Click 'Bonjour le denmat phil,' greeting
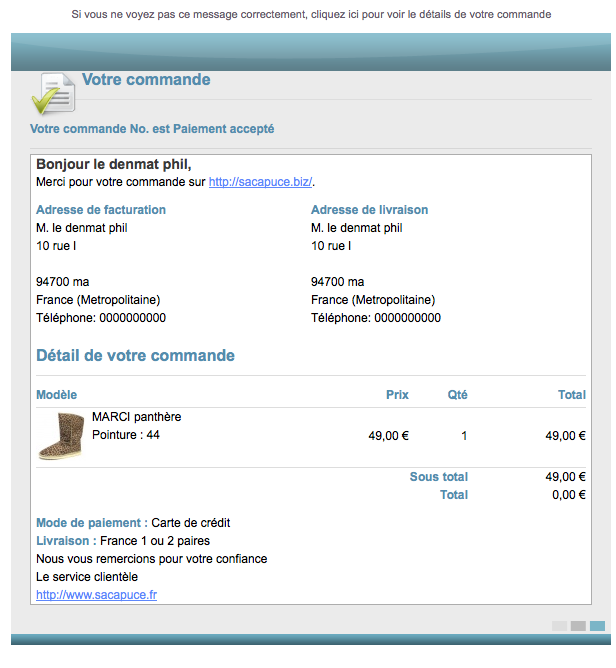The image size is (616, 668). [114, 164]
